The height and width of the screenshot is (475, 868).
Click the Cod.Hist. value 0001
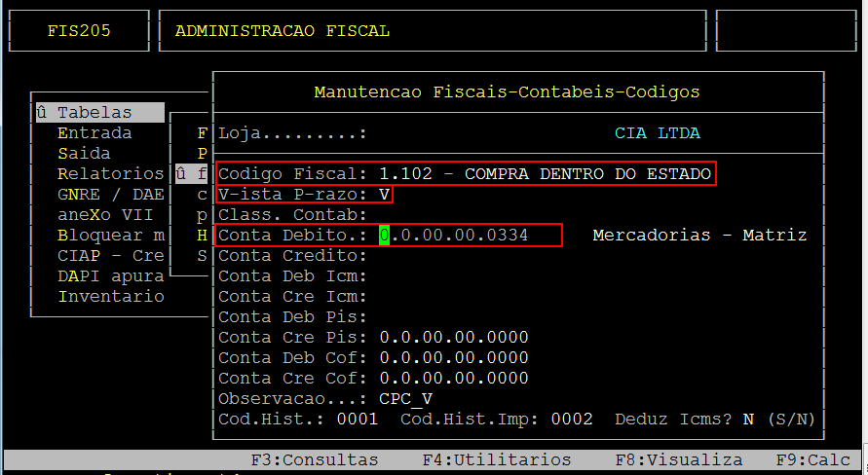[x=358, y=420]
